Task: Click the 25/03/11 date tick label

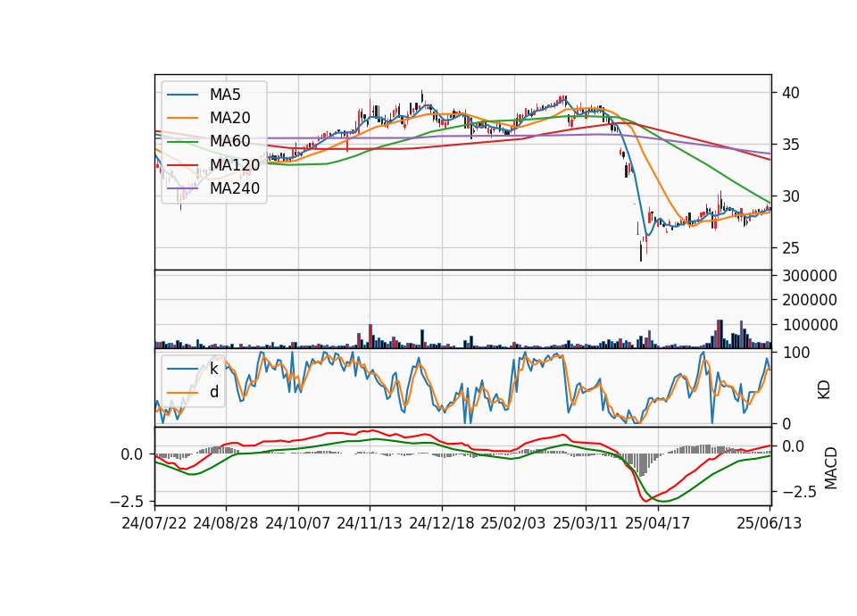Action: click(x=586, y=523)
